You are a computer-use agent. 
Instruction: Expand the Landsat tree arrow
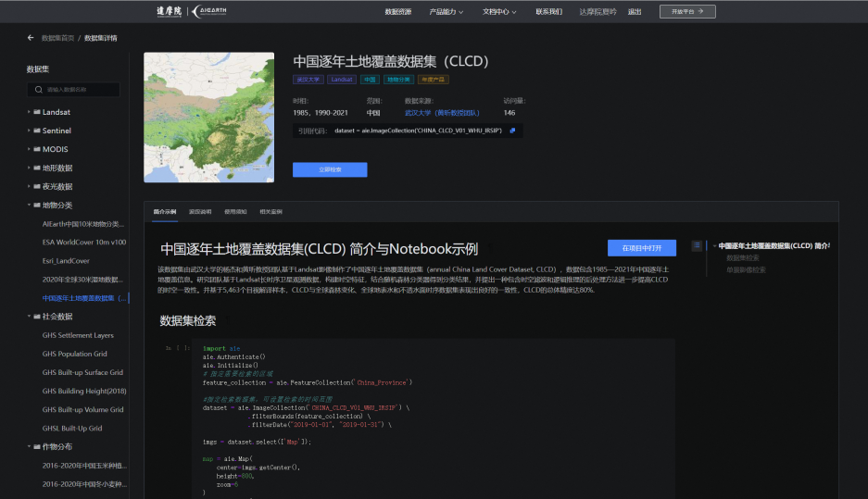coord(29,112)
